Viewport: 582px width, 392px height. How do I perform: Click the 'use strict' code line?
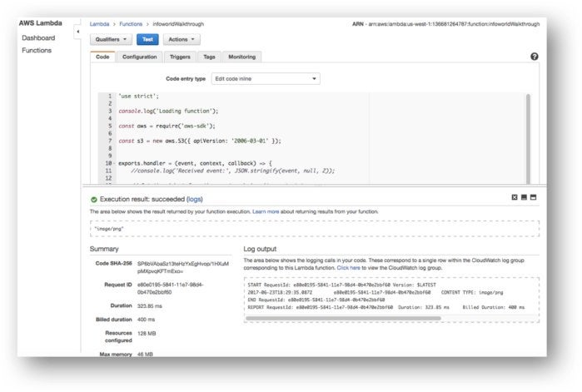138,96
